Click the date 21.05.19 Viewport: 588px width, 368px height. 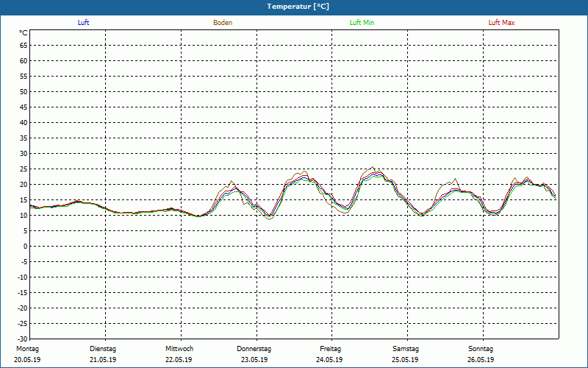click(103, 360)
